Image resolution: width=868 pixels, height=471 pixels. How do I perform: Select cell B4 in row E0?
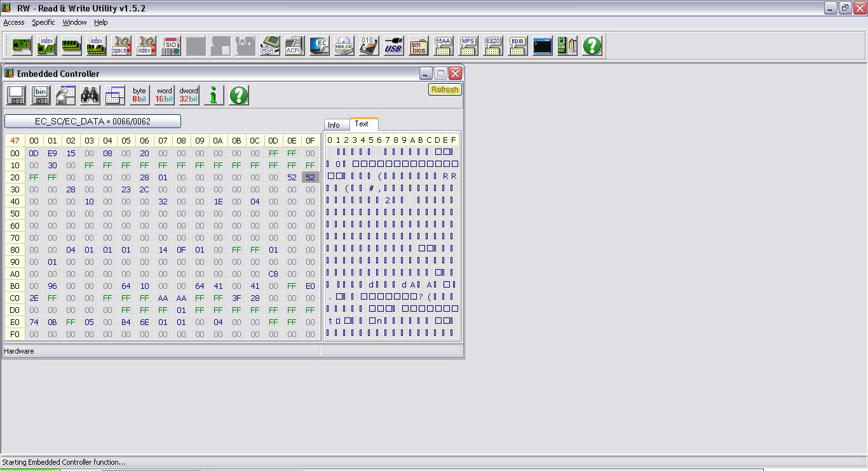coord(126,322)
